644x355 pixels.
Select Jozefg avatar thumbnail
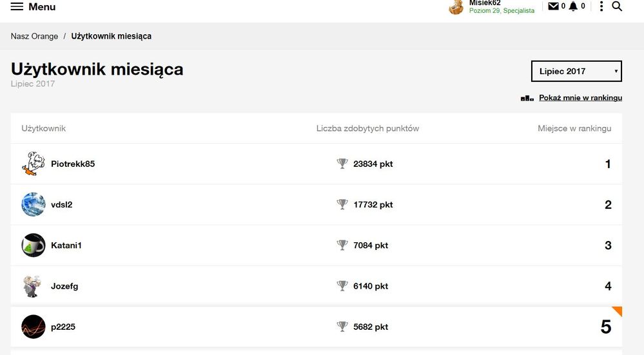click(34, 286)
